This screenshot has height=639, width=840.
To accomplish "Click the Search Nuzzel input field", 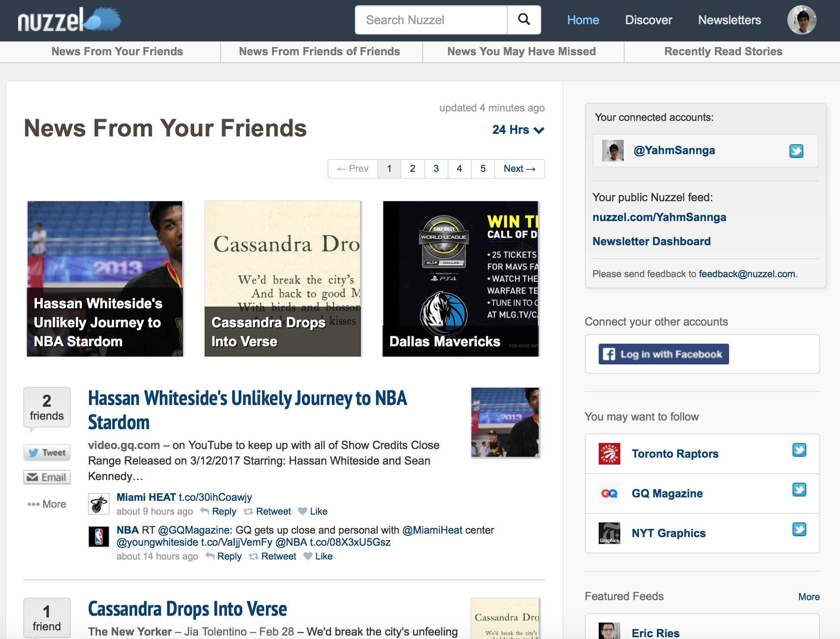I will 431,20.
